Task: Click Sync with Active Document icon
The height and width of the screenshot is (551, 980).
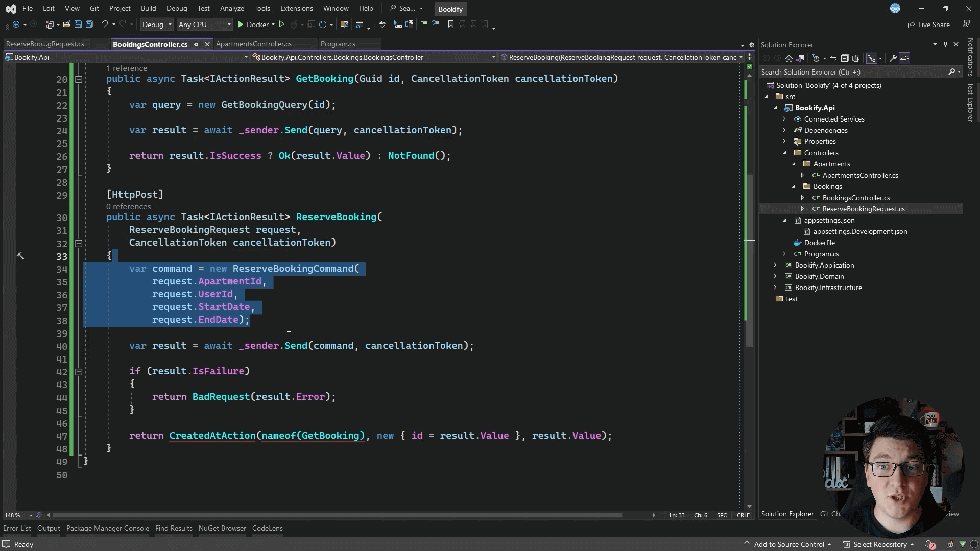Action: 833,58
